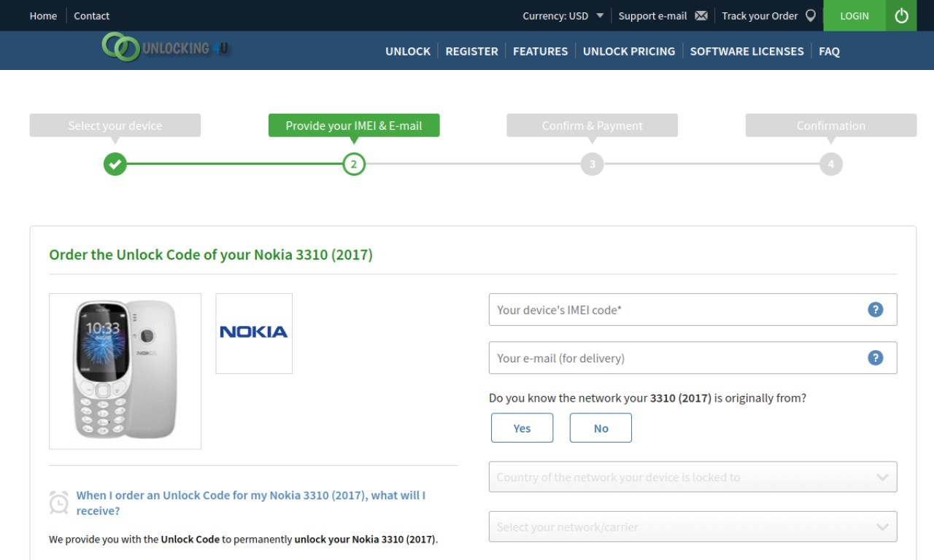The image size is (934, 560).
Task: Click the help icon in the IMEI code field
Action: pos(875,310)
